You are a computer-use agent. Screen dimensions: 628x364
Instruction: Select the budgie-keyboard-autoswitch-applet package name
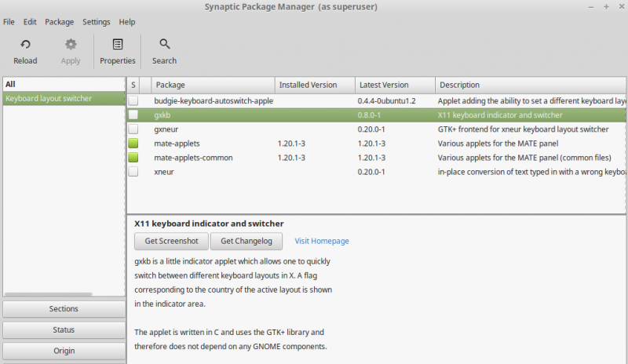(x=214, y=101)
